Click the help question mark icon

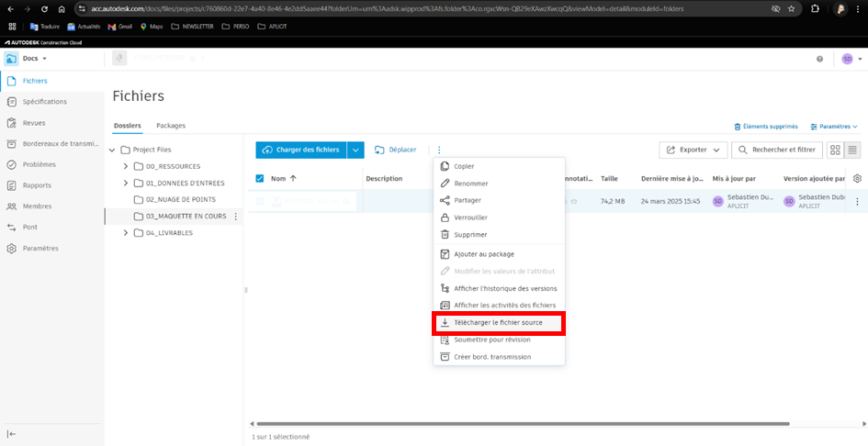(x=819, y=59)
